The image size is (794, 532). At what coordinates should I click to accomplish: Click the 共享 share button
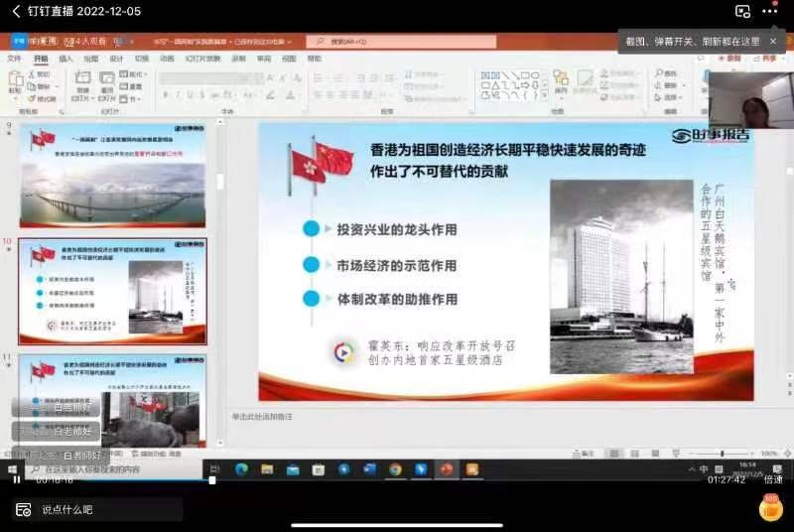point(765,59)
